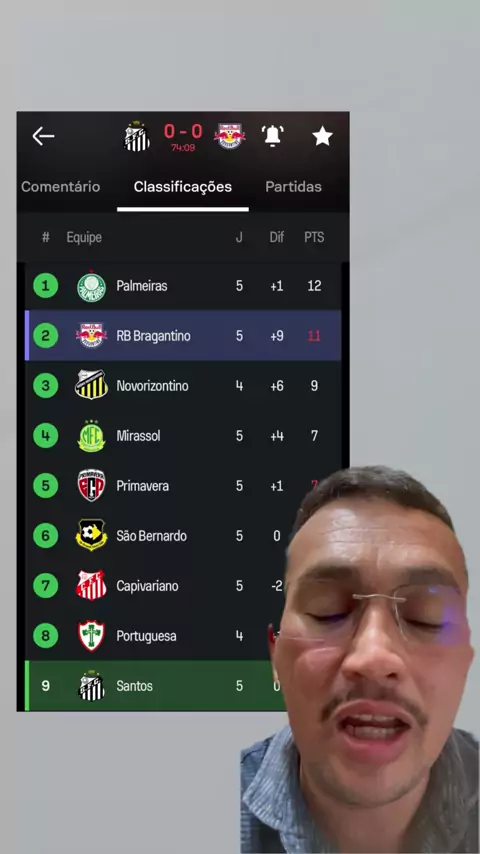Viewport: 480px width, 854px height.
Task: Toggle the favorite star icon
Action: click(322, 136)
